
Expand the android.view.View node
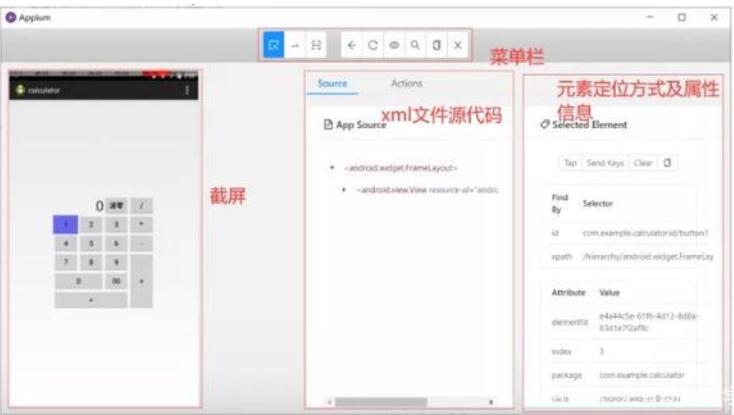point(344,189)
